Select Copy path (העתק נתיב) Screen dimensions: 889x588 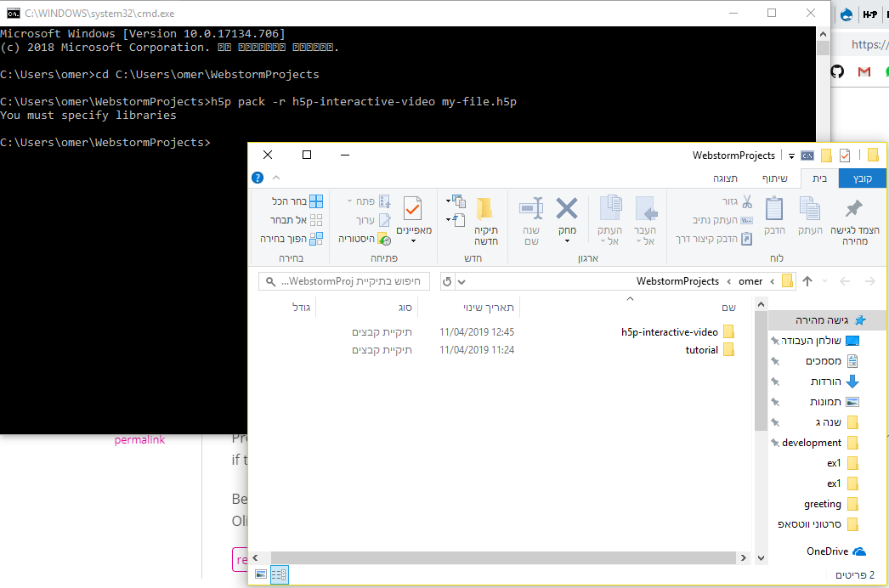pos(722,220)
